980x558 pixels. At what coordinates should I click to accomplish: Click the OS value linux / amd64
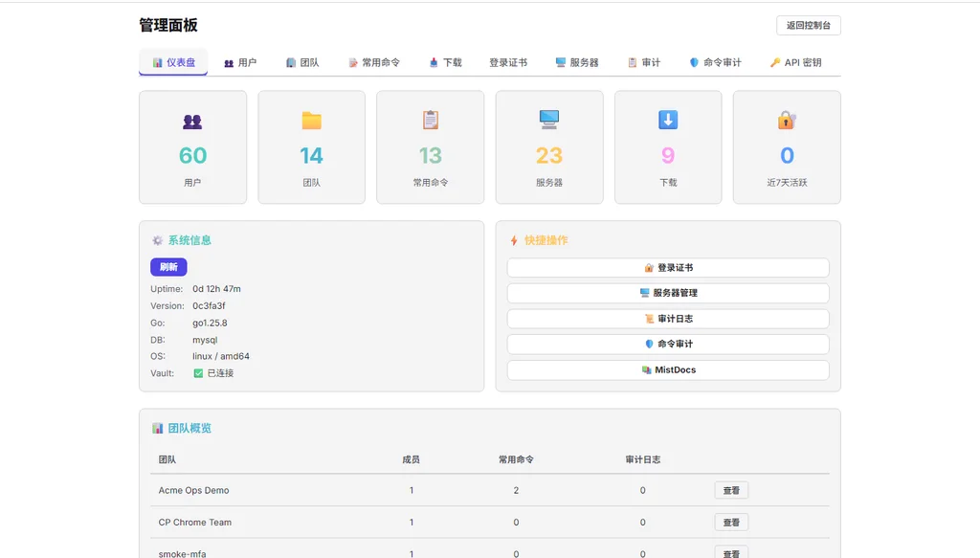pos(221,356)
